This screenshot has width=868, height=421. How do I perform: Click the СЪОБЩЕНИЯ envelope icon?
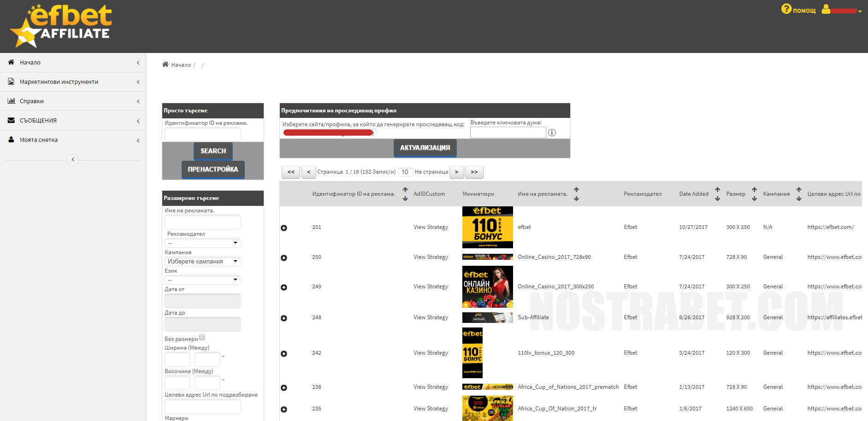pos(11,120)
